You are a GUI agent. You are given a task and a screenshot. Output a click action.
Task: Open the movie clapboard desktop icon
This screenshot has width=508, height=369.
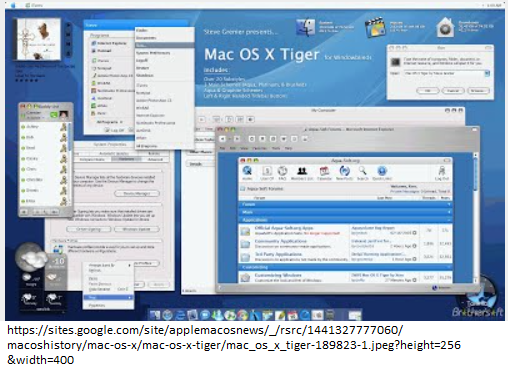point(375,27)
